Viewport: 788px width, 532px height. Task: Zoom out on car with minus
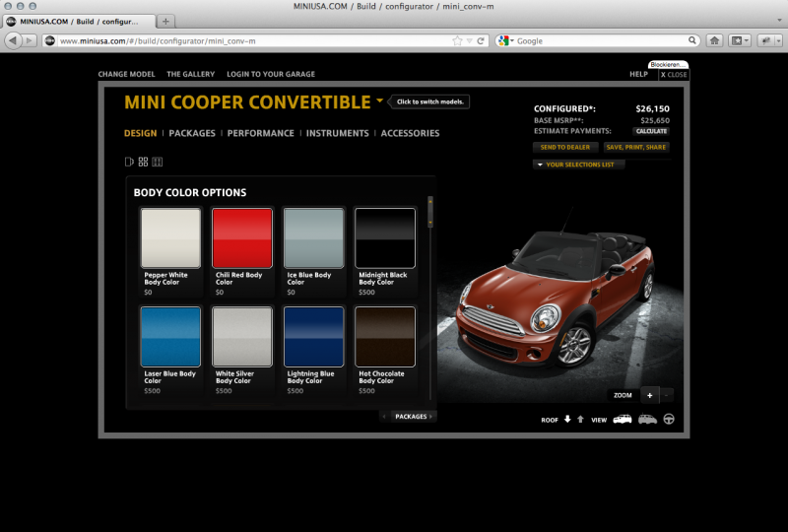(667, 395)
